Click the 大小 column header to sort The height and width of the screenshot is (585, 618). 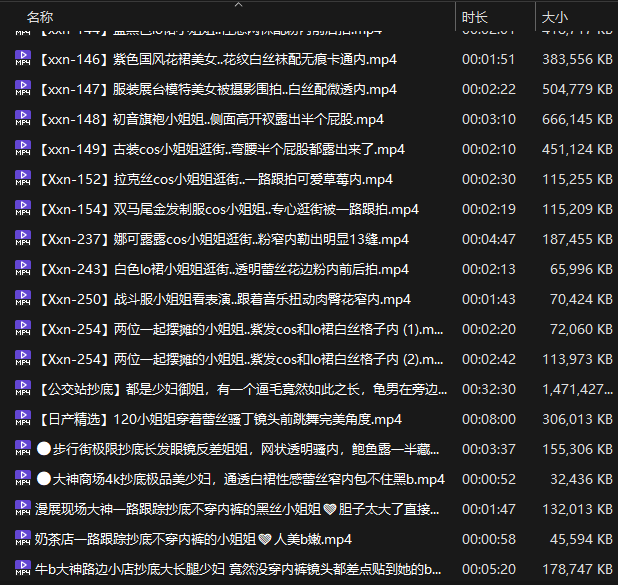(x=554, y=17)
